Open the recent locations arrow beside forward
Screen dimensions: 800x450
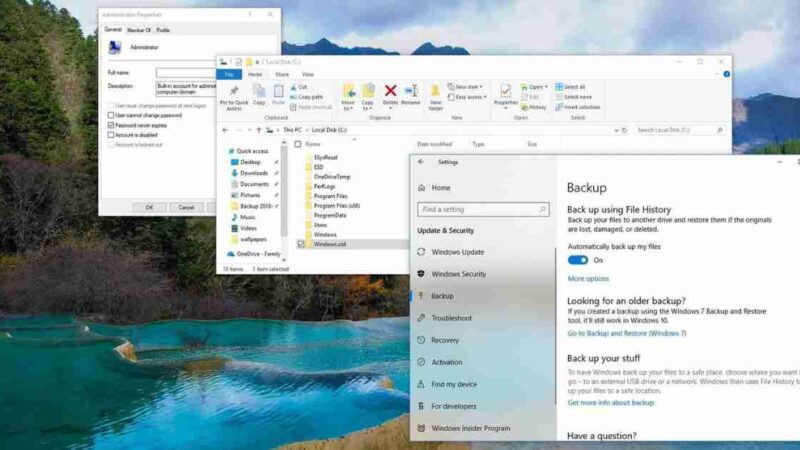click(249, 130)
